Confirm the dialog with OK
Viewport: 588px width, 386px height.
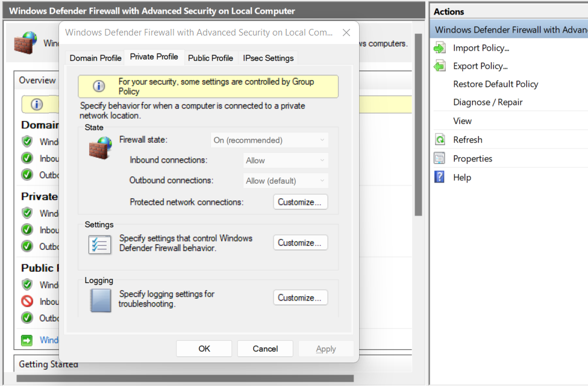(204, 349)
